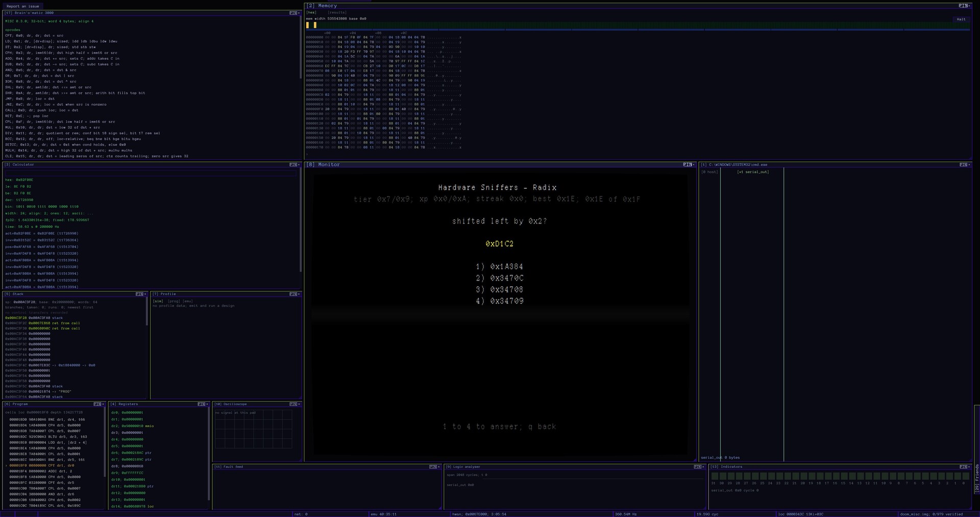Select the [sim] tab in Profile
Screen dimensions: 980x517
[158, 301]
